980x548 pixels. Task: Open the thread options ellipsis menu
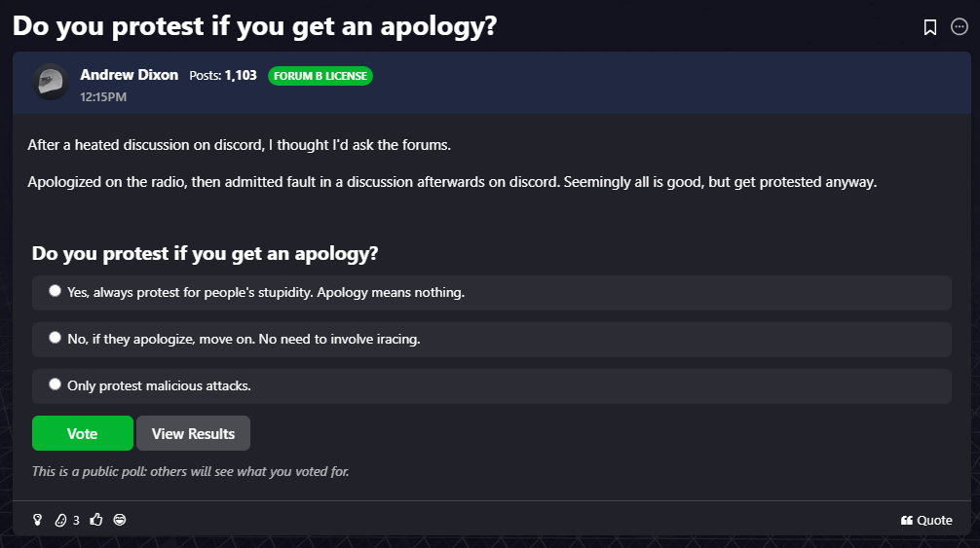pos(959,27)
